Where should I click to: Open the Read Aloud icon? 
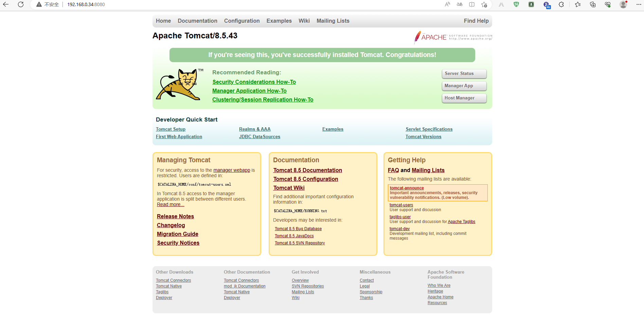pyautogui.click(x=447, y=4)
